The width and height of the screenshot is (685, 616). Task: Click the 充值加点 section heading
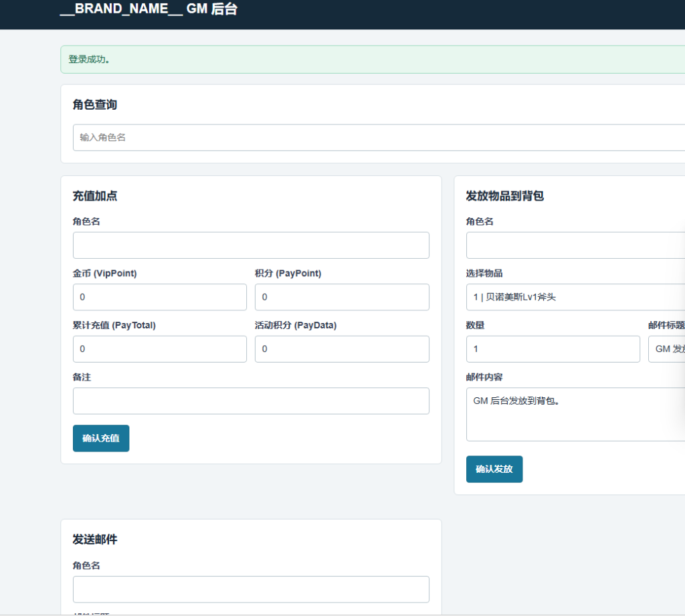pyautogui.click(x=95, y=196)
